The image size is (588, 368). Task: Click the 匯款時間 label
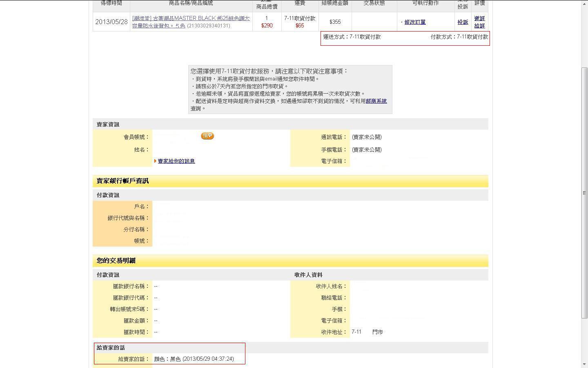(x=136, y=332)
